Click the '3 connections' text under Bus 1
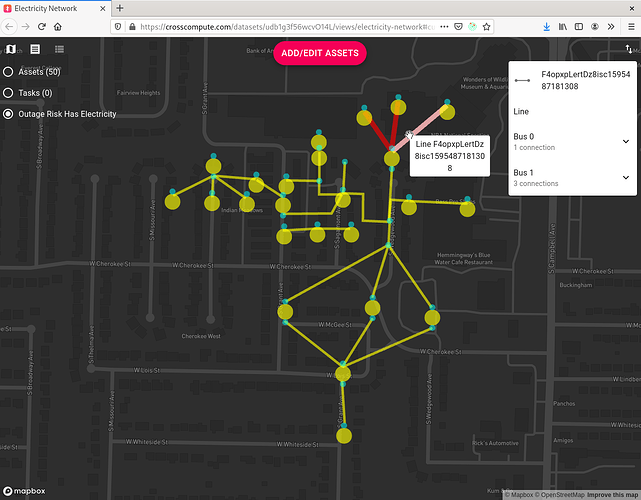 536,184
